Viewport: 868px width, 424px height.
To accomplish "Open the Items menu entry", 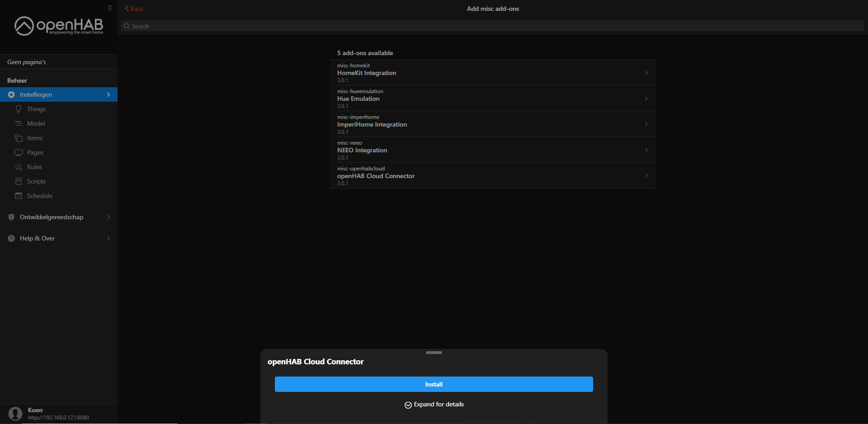I will click(59, 138).
